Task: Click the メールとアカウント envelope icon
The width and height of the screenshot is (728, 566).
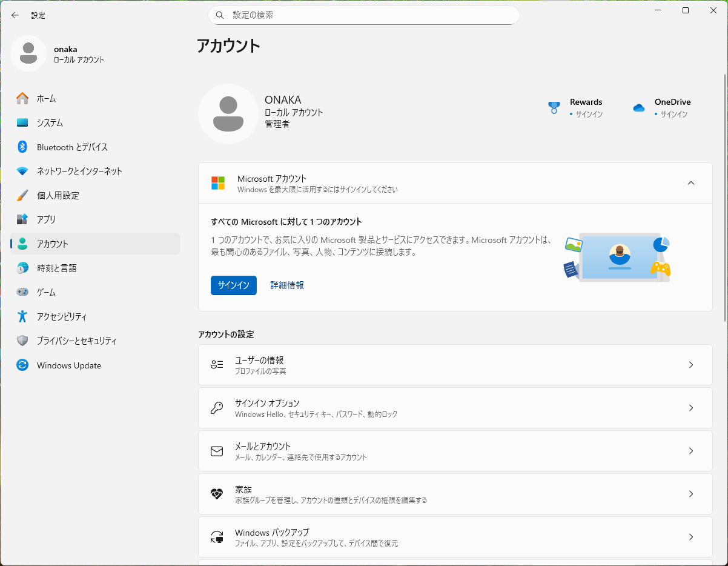Action: [217, 451]
